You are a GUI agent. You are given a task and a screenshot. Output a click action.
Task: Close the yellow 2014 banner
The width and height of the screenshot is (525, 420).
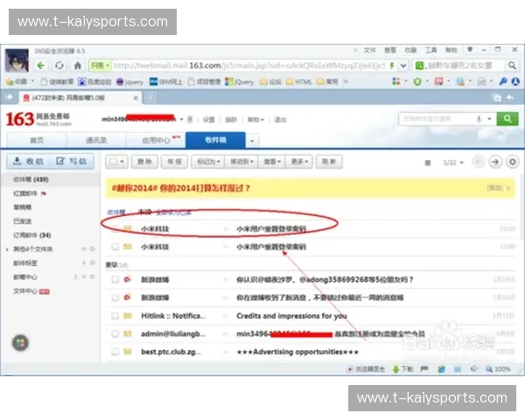click(508, 188)
